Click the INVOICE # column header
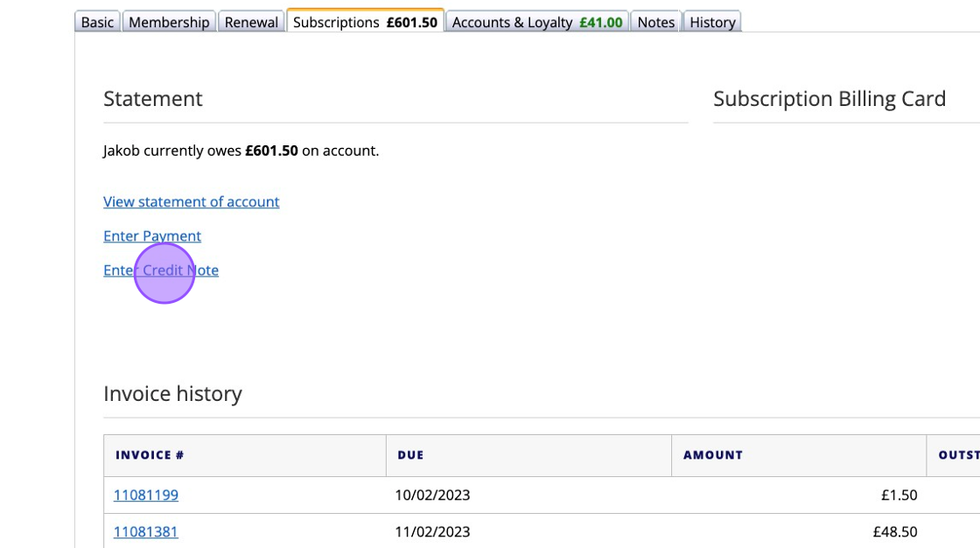This screenshot has height=548, width=980. (150, 455)
